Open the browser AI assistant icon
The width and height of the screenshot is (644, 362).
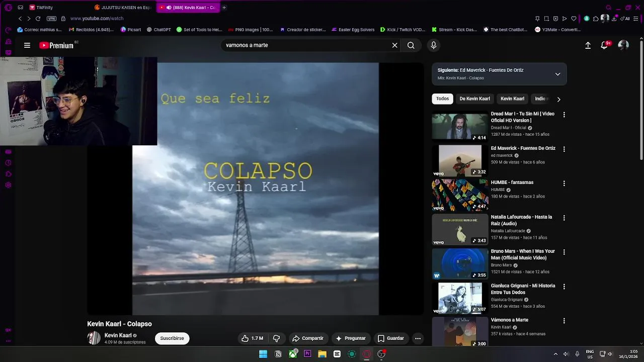625,19
